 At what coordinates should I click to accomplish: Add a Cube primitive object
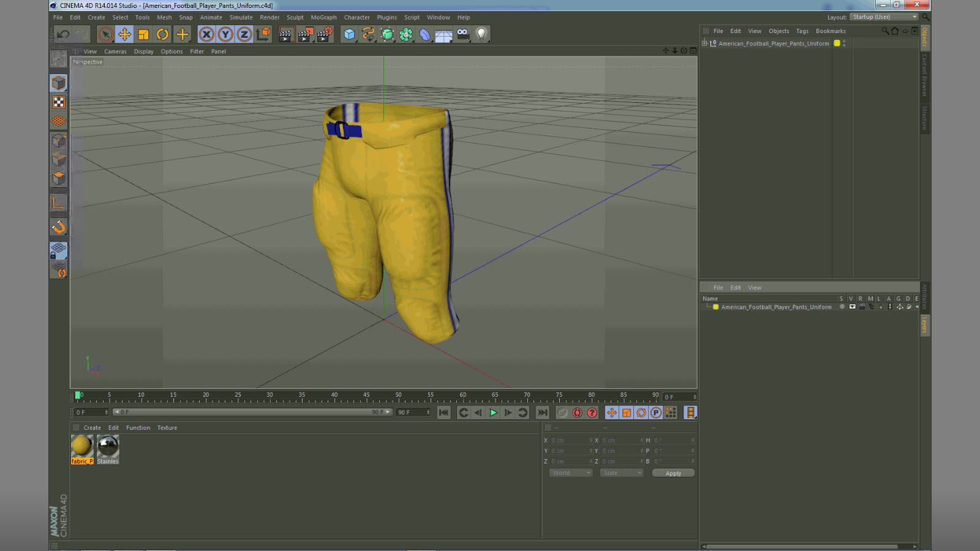tap(349, 34)
